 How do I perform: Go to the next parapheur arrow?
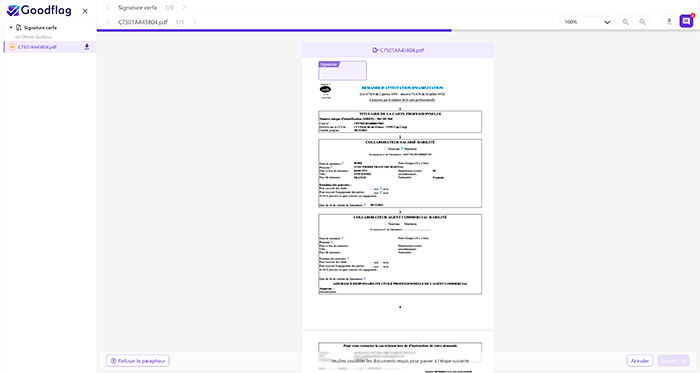[184, 8]
